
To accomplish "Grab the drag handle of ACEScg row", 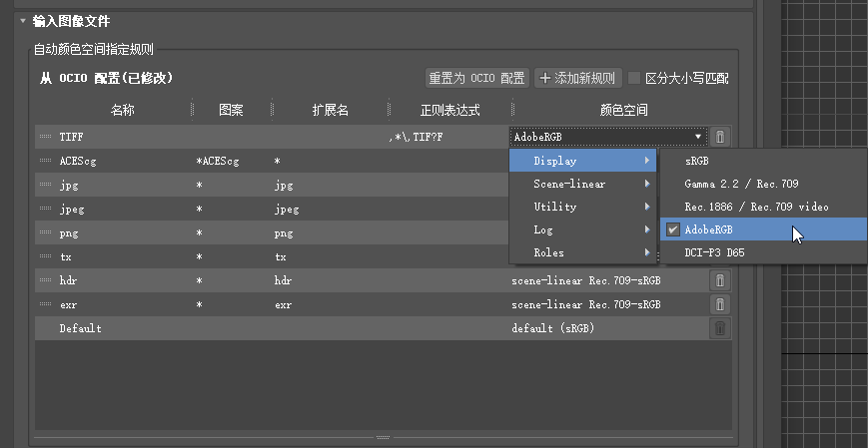I will [46, 161].
